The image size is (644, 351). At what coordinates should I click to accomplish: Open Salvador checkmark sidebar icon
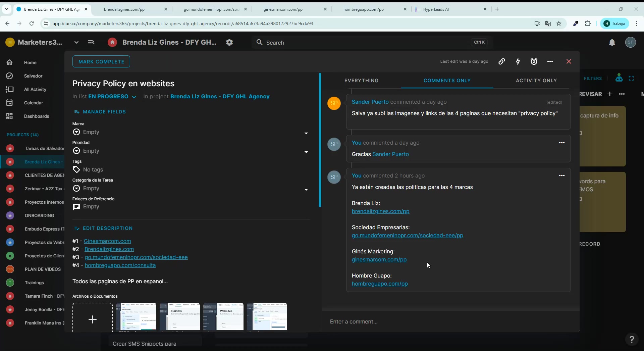(x=9, y=76)
